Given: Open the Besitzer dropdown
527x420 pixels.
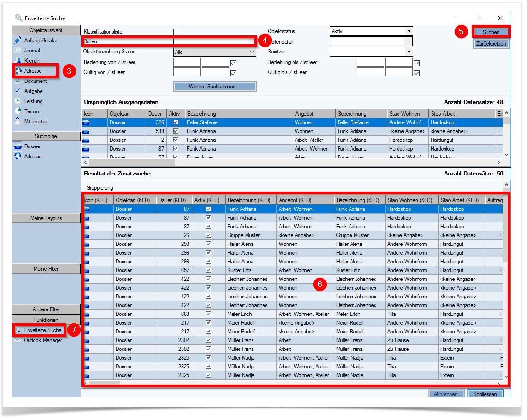Looking at the screenshot, I should 409,52.
